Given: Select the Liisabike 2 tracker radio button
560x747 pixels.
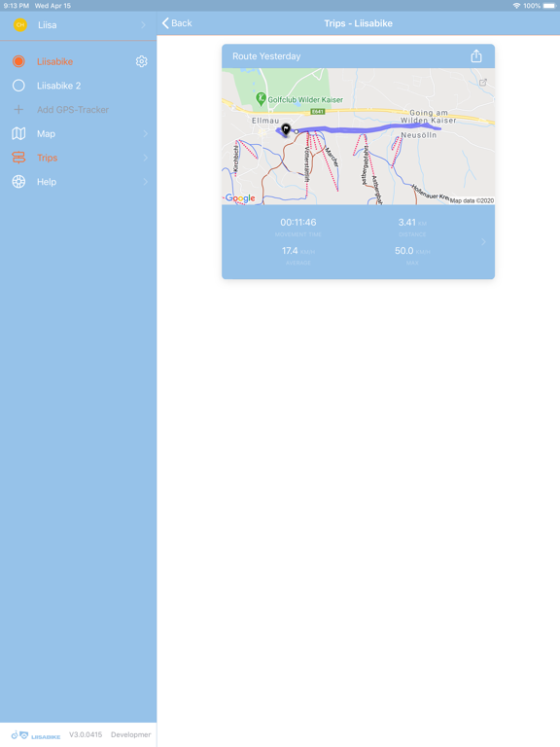Looking at the screenshot, I should [x=18, y=86].
